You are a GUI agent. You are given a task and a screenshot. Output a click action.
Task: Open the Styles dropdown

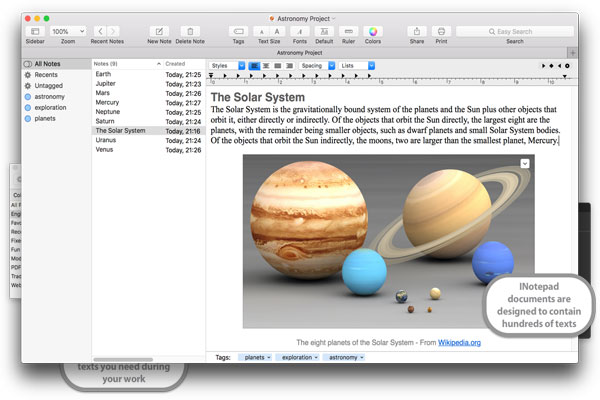pos(227,66)
